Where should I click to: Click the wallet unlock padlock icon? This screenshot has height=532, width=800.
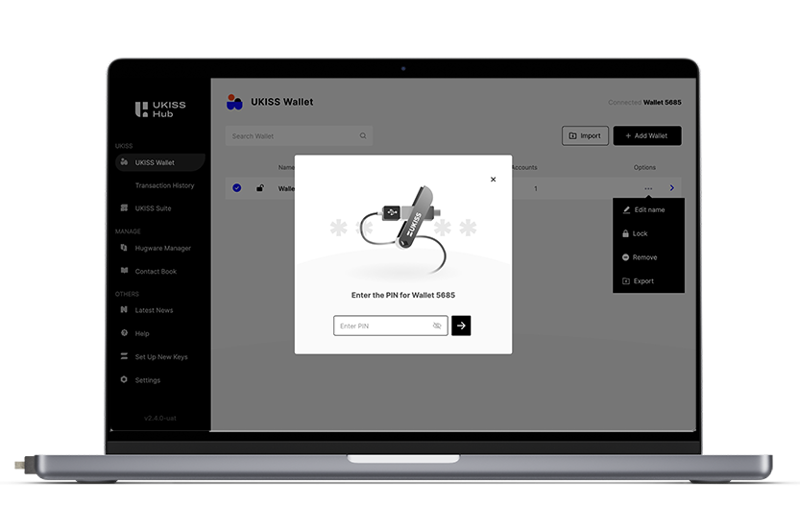[260, 187]
